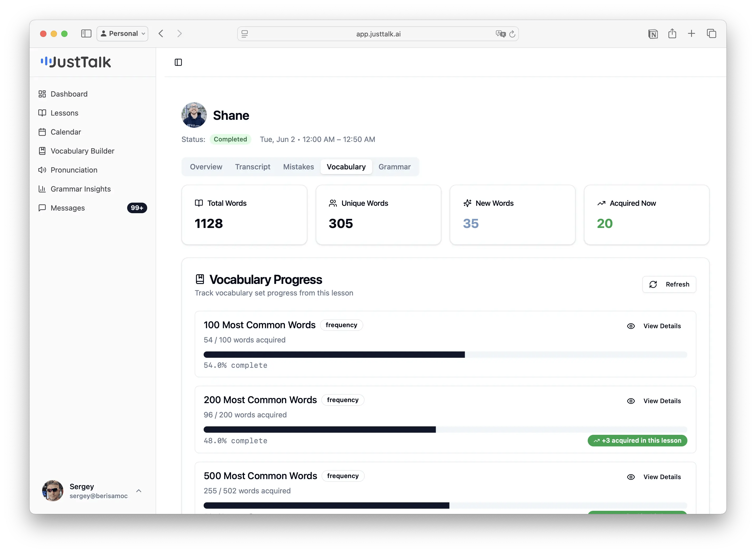Screen dimensions: 756x553
Task: View details for 500 Most Common Words
Action: [654, 477]
